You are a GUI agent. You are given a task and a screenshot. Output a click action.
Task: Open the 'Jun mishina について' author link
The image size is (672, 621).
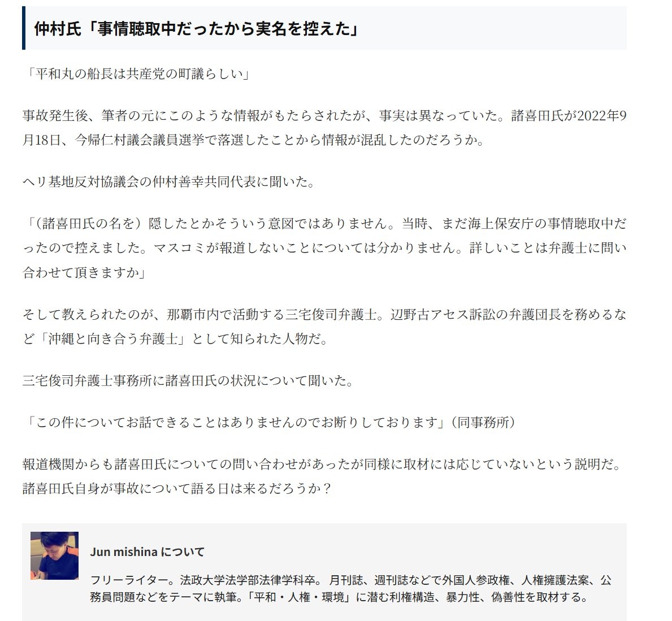tap(147, 551)
